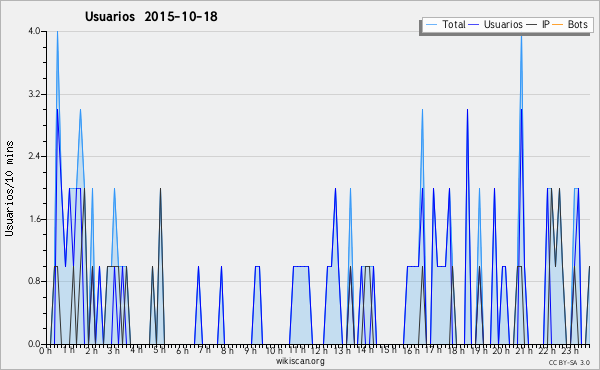This screenshot has width=600, height=370.
Task: Click the IP legend entry
Action: [x=538, y=24]
